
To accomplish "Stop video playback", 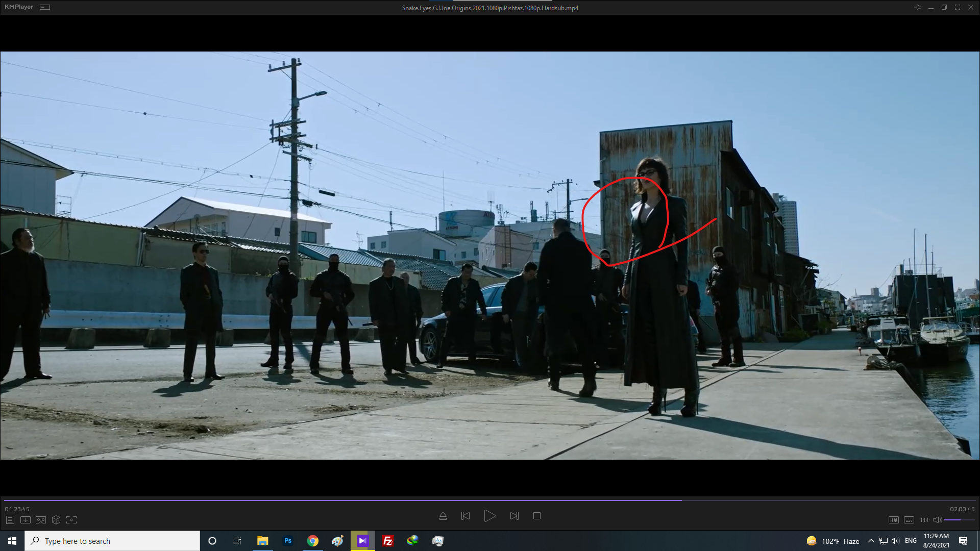I will 537,516.
